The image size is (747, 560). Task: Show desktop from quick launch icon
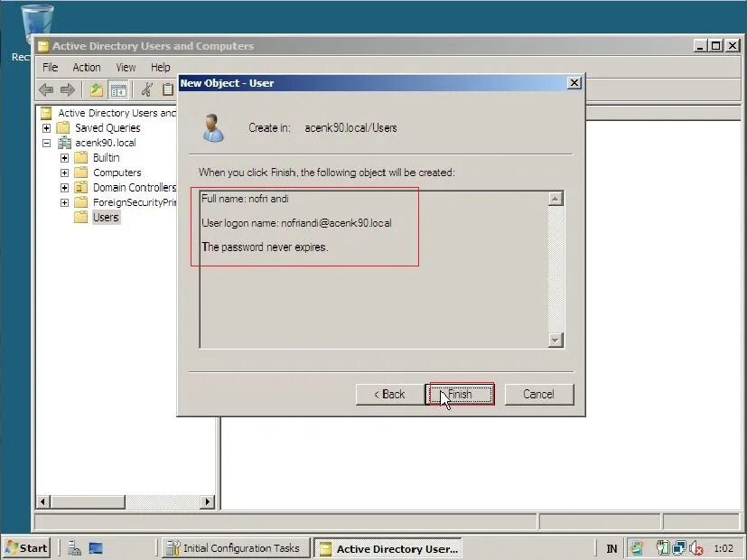coord(96,548)
